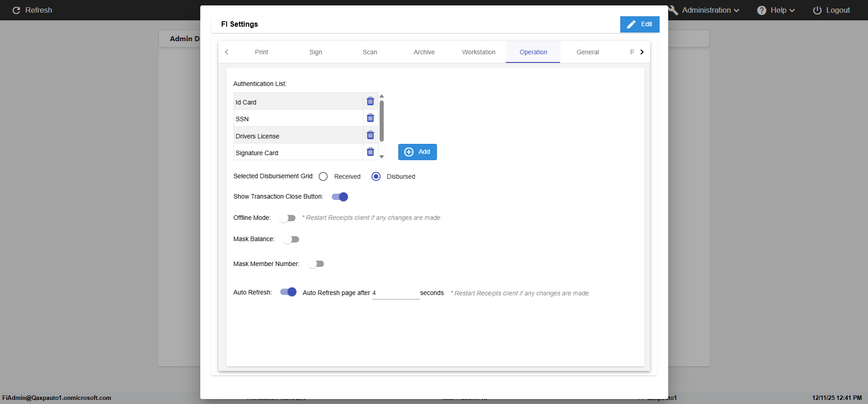Click trash icon beside Signature Card
Image resolution: width=868 pixels, height=404 pixels.
[370, 152]
